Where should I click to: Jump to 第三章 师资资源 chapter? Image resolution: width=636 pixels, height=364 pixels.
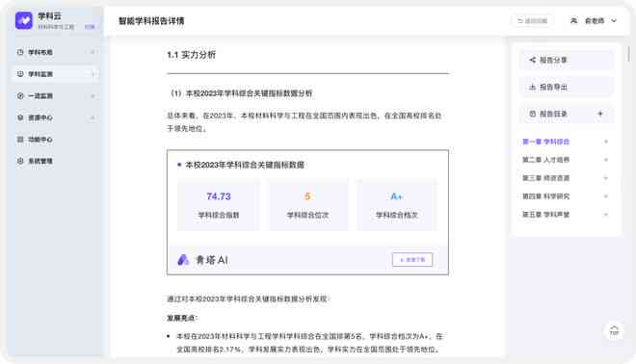[546, 178]
